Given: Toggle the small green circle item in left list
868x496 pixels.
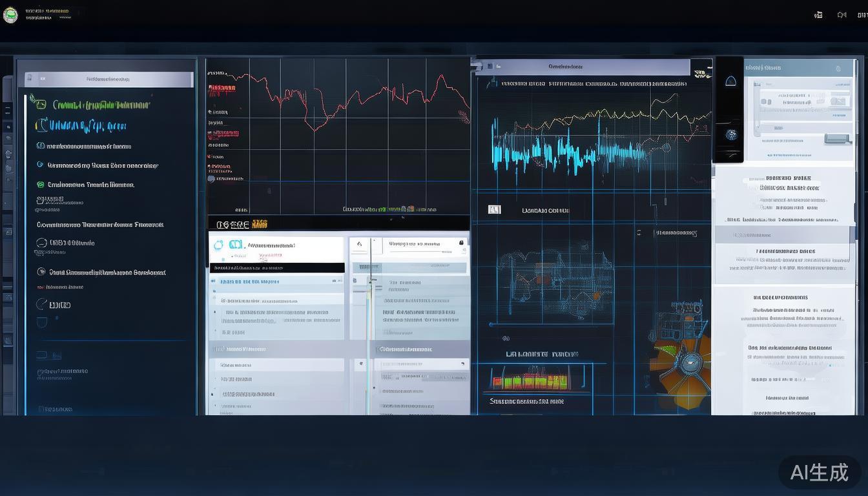Looking at the screenshot, I should point(40,184).
